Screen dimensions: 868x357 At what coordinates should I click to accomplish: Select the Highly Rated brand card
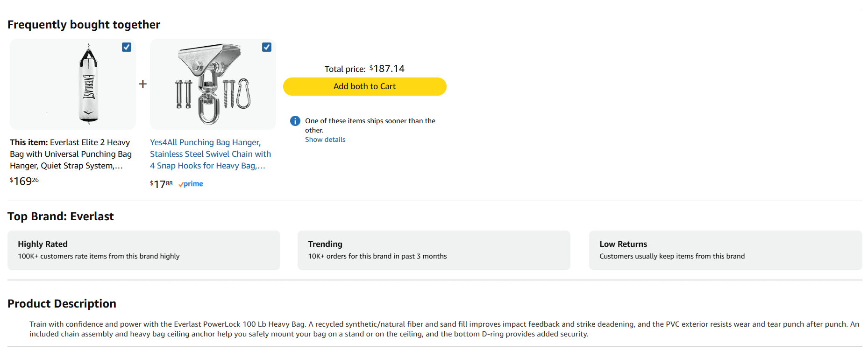[144, 250]
